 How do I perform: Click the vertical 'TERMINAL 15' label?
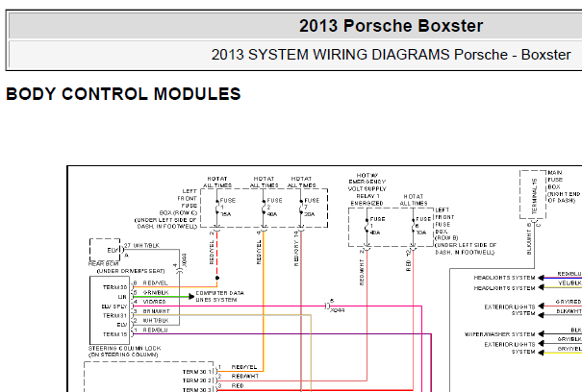coord(535,196)
